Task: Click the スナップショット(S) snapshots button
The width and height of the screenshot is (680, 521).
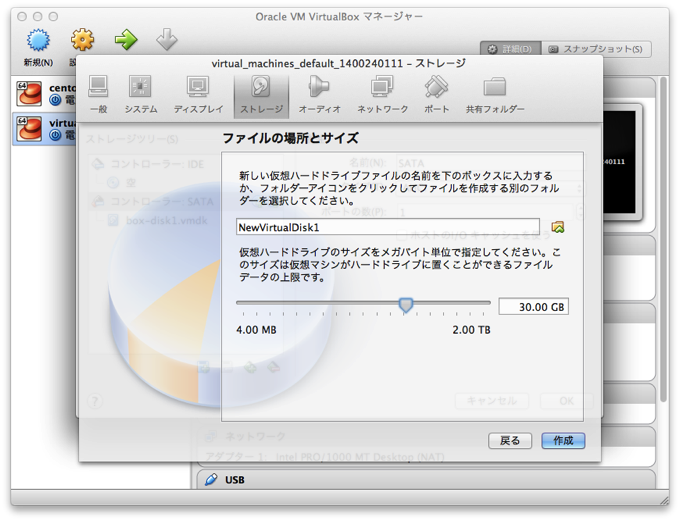Action: pos(596,49)
